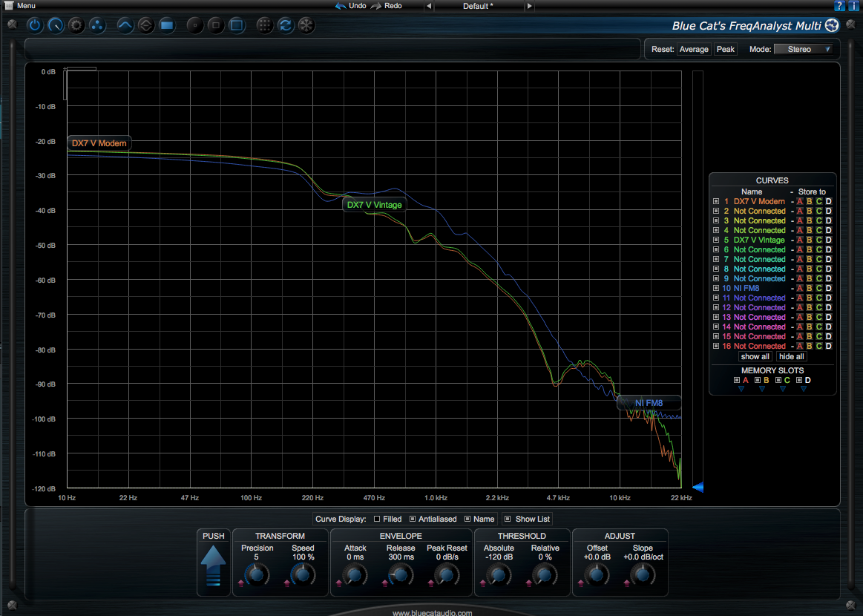863x616 pixels.
Task: Click the three-dots toolbar icon
Action: pyautogui.click(x=97, y=25)
